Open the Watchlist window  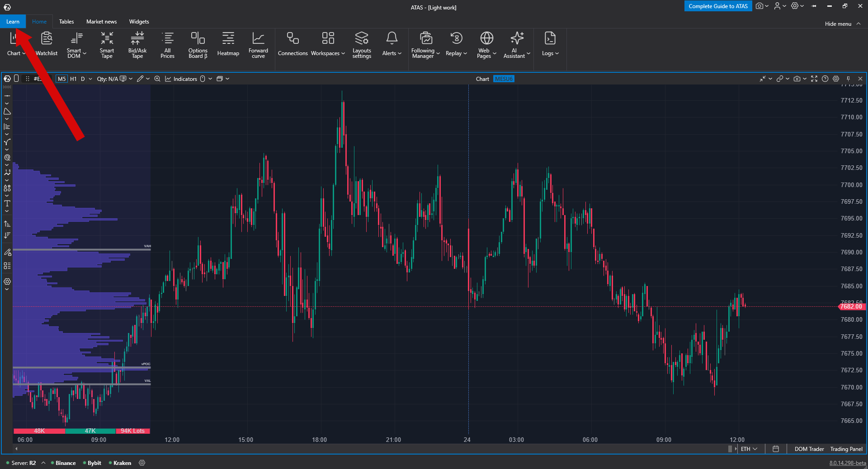point(47,44)
